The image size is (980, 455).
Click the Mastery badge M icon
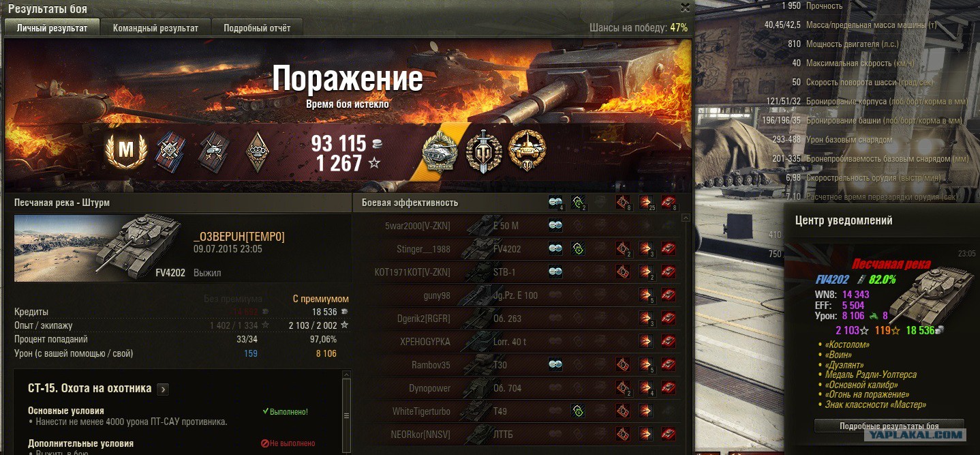(x=126, y=151)
